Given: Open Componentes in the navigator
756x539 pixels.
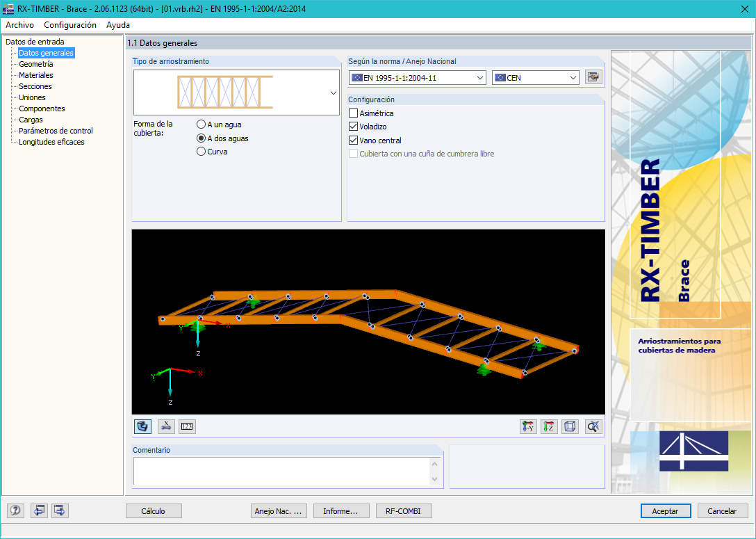Looking at the screenshot, I should (x=42, y=108).
